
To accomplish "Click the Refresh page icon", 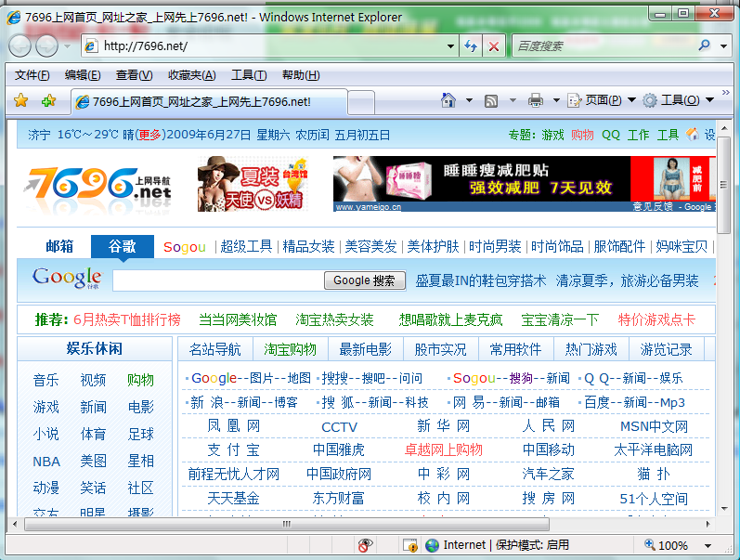I will tap(471, 46).
